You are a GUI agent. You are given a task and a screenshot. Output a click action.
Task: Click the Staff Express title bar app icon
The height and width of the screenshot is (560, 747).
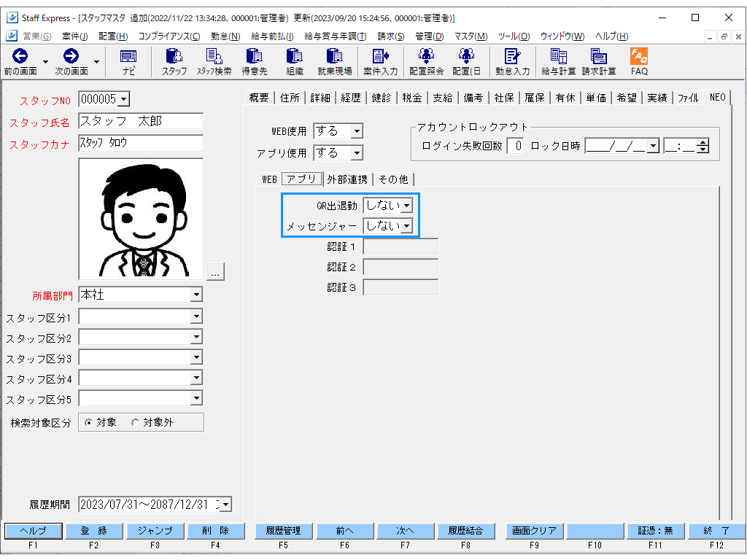point(12,17)
